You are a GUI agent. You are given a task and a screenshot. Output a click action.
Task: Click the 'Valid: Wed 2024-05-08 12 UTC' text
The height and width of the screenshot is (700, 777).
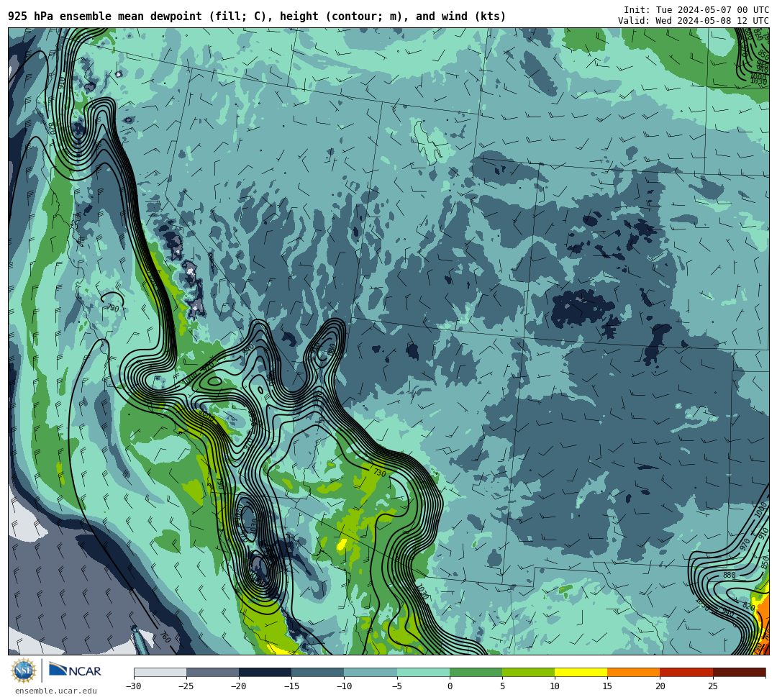tap(694, 21)
